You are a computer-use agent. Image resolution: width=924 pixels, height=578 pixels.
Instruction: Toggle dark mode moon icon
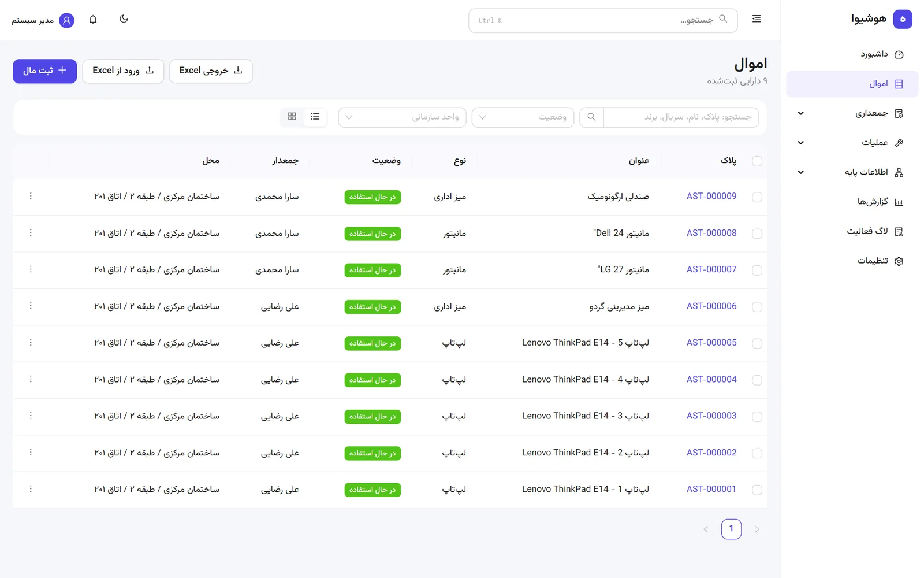click(124, 19)
